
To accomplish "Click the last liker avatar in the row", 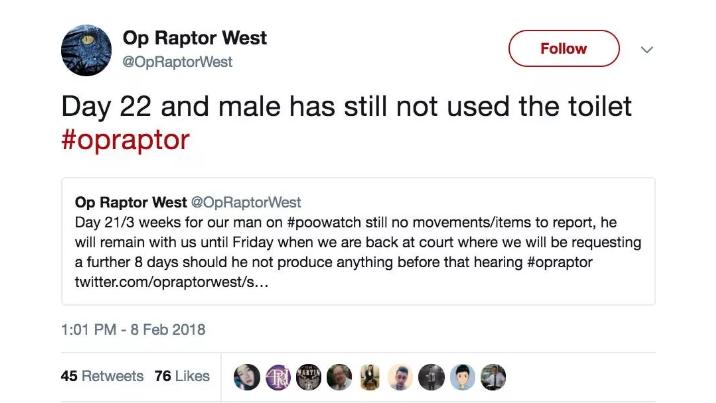I will point(492,376).
